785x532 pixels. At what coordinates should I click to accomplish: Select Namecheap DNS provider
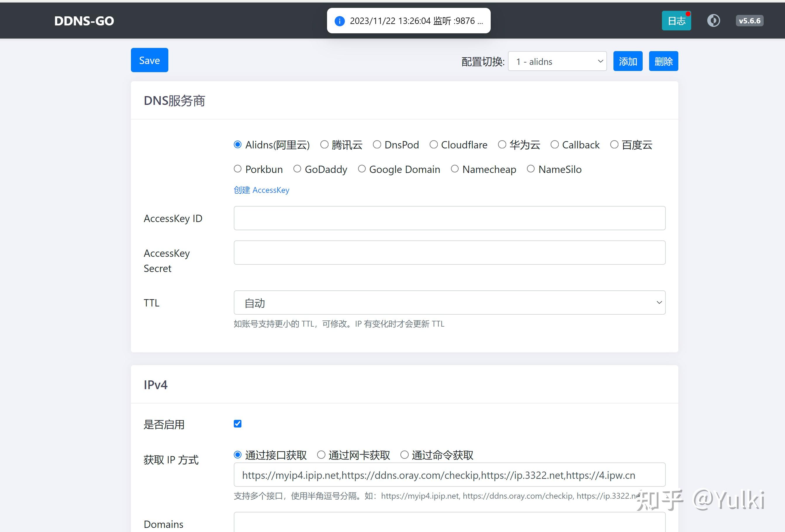[x=454, y=169]
